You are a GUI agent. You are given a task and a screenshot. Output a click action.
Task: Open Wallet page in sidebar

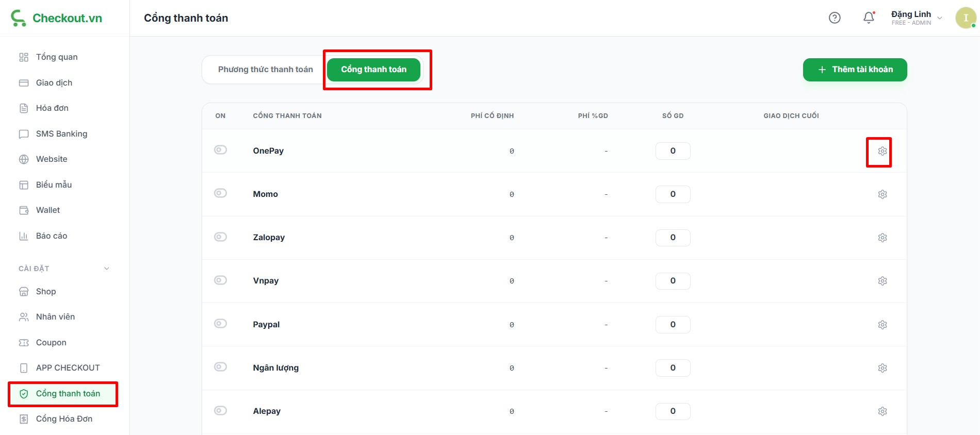pos(47,210)
